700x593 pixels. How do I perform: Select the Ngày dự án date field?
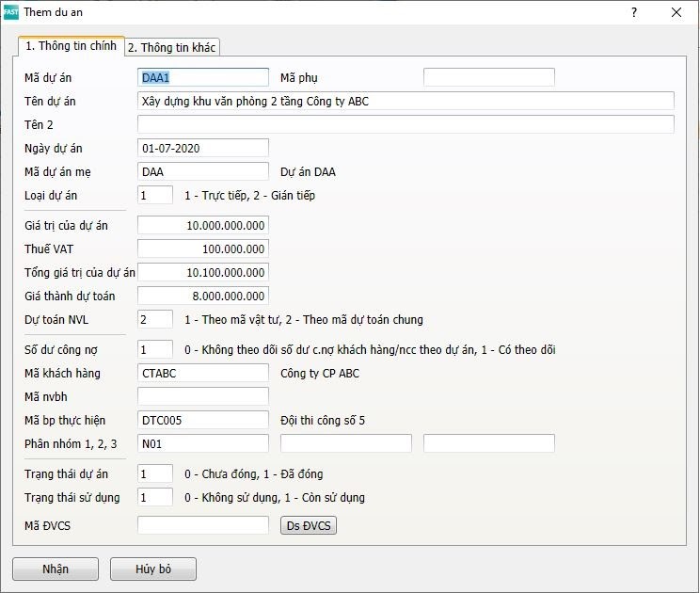click(x=202, y=148)
